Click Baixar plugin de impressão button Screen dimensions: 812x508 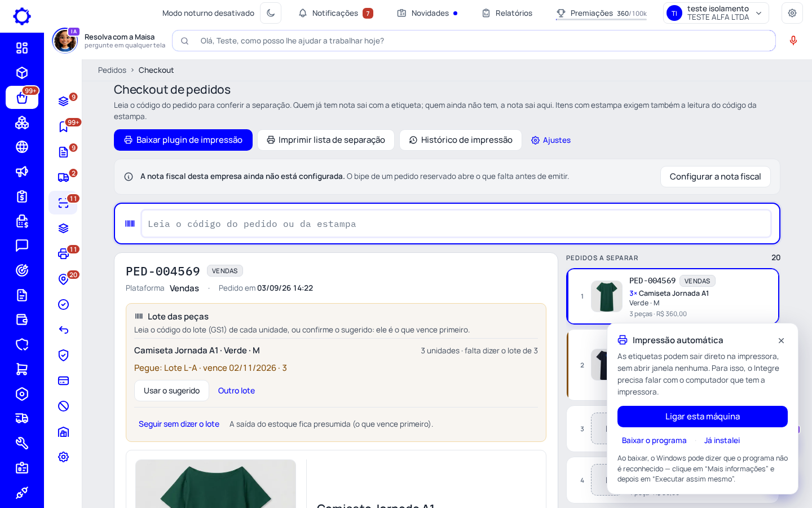click(183, 140)
